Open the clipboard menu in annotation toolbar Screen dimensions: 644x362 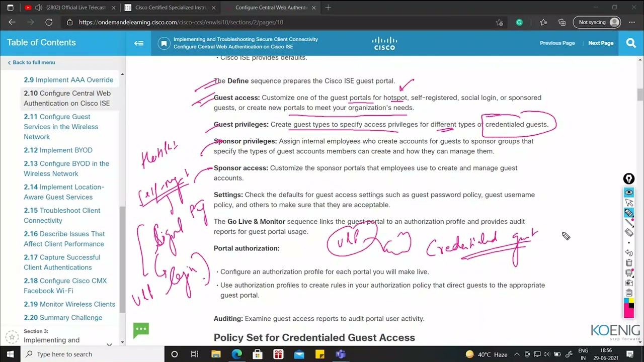629,293
